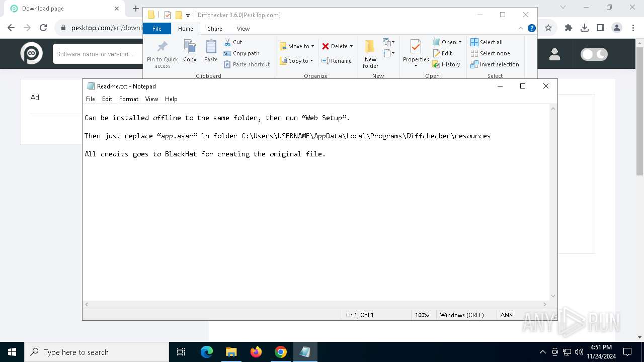Show hidden tray icons chevron

click(542, 352)
